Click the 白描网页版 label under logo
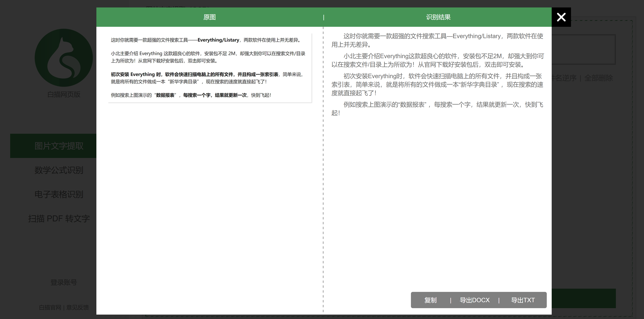This screenshot has width=644, height=319. pyautogui.click(x=64, y=94)
